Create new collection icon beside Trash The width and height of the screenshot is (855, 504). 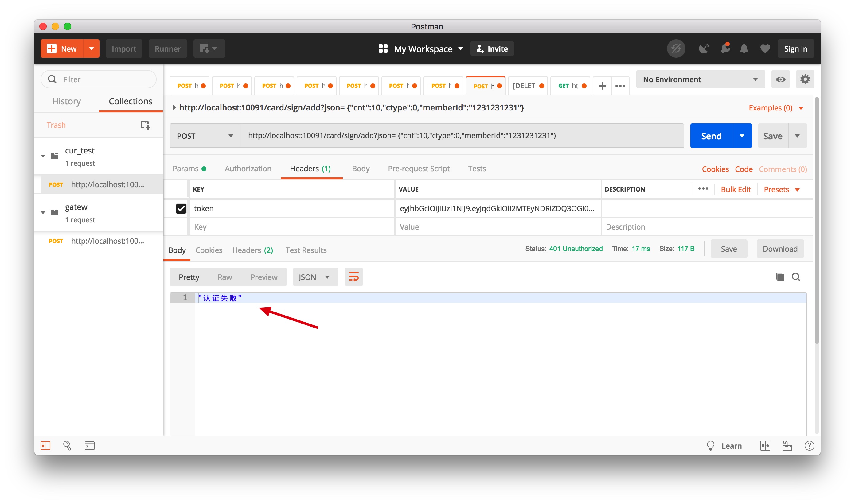[x=145, y=125]
